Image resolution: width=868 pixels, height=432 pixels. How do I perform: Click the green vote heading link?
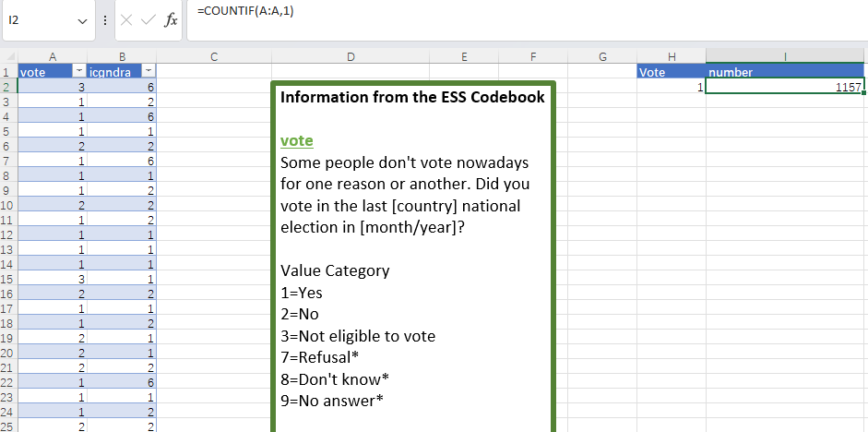(296, 141)
